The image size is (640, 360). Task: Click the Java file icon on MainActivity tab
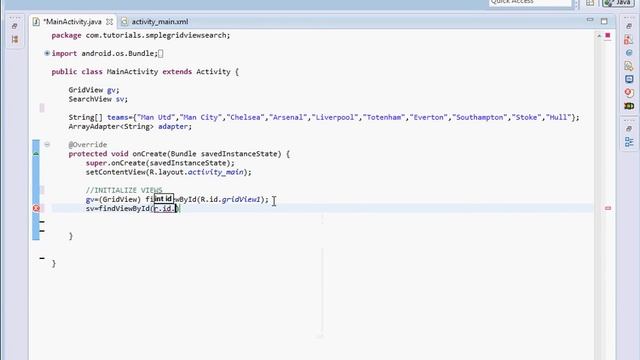click(36, 22)
